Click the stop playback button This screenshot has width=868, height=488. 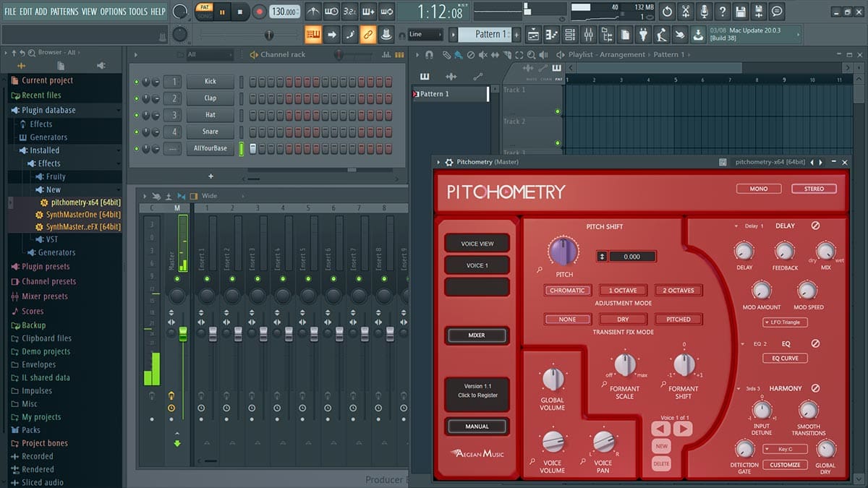tap(241, 12)
